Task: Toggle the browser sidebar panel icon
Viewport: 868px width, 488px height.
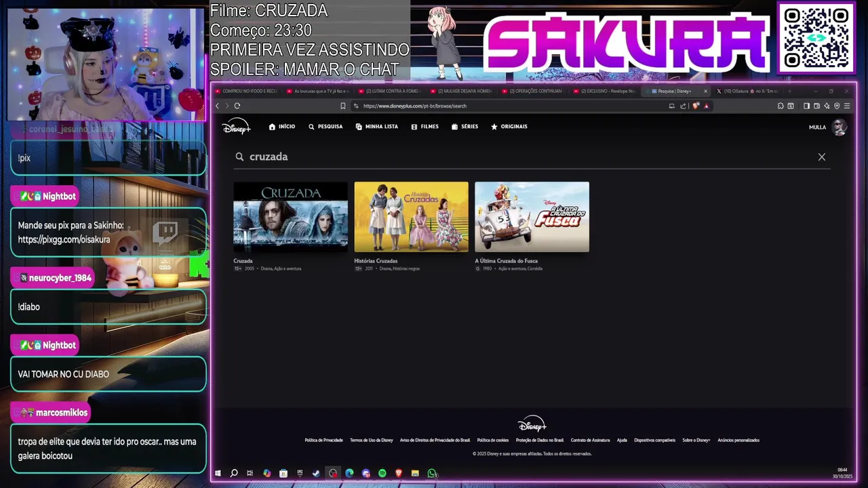Action: coord(806,106)
